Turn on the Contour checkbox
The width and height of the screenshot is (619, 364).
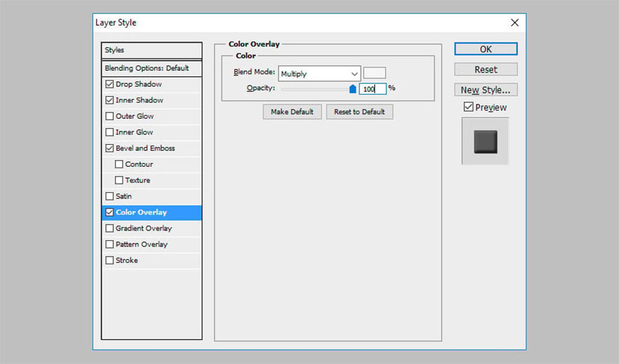119,165
